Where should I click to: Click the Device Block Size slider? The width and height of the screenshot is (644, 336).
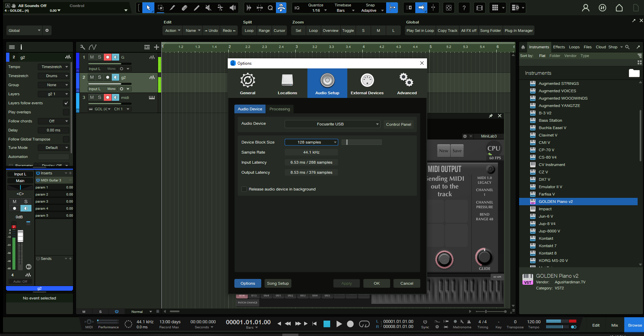pos(361,142)
